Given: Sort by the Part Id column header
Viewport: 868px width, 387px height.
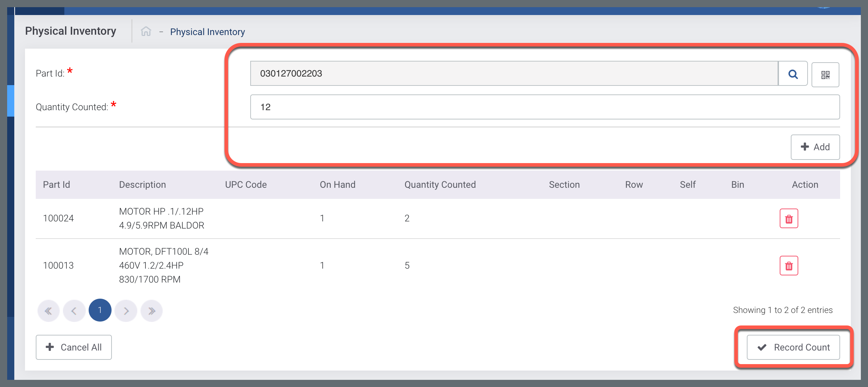Looking at the screenshot, I should coord(56,185).
